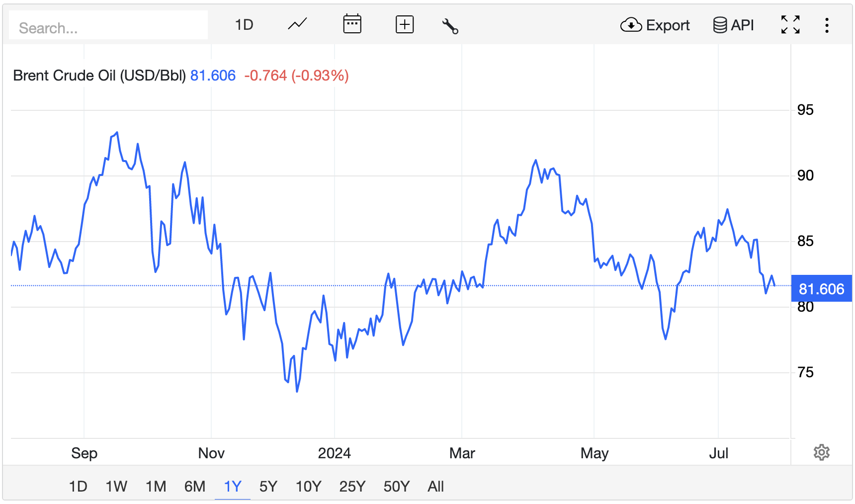
Task: Click the 95 price axis label
Action: click(x=805, y=110)
